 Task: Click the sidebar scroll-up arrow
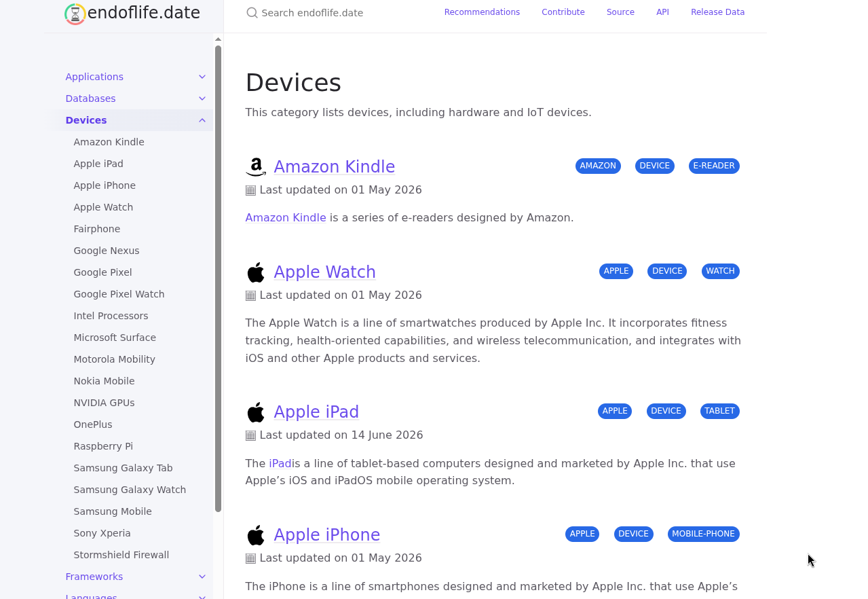[219, 39]
